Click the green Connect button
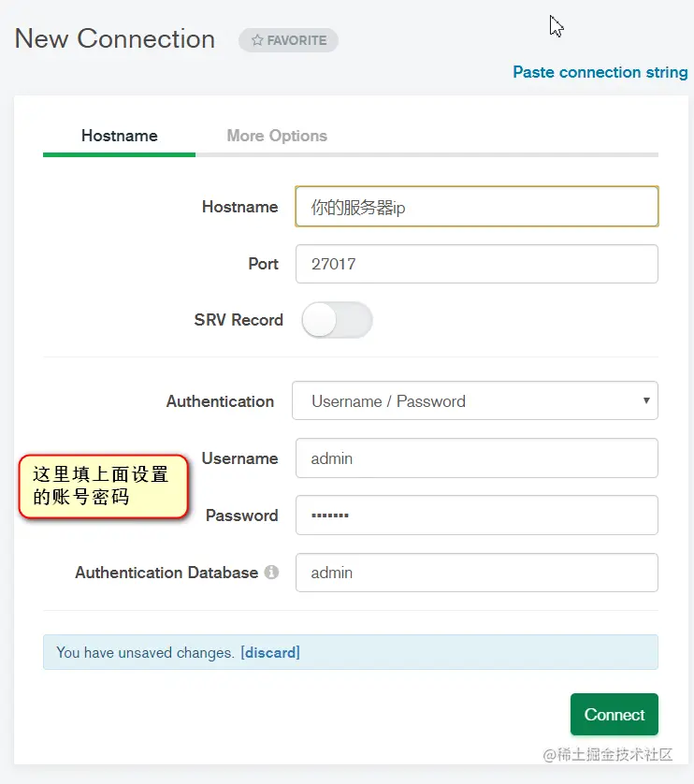This screenshot has height=784, width=694. click(614, 714)
